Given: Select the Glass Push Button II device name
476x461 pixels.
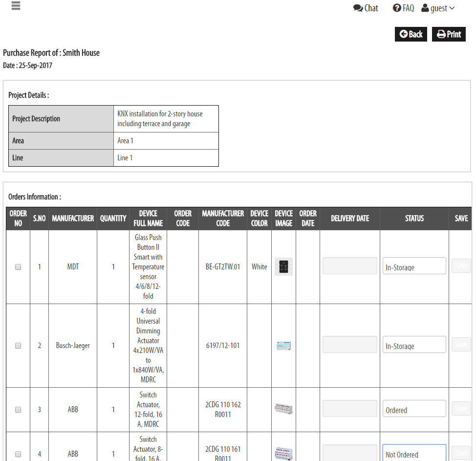Looking at the screenshot, I should [148, 267].
